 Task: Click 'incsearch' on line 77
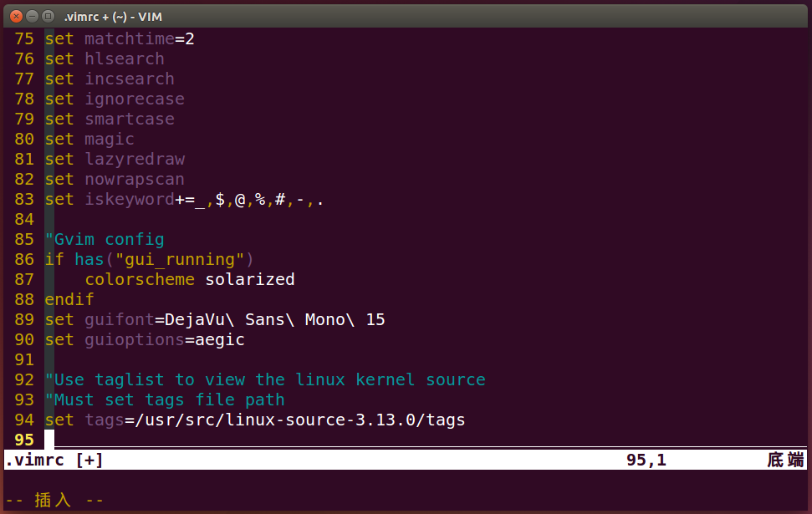click(130, 79)
